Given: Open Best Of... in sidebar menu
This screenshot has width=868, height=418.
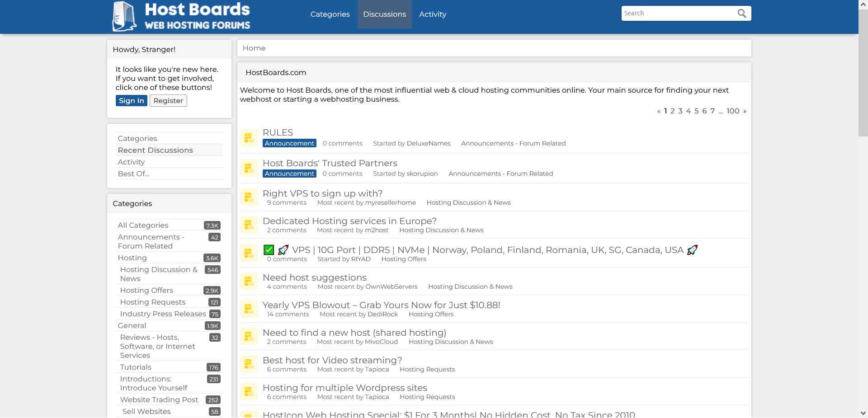Looking at the screenshot, I should click(133, 174).
